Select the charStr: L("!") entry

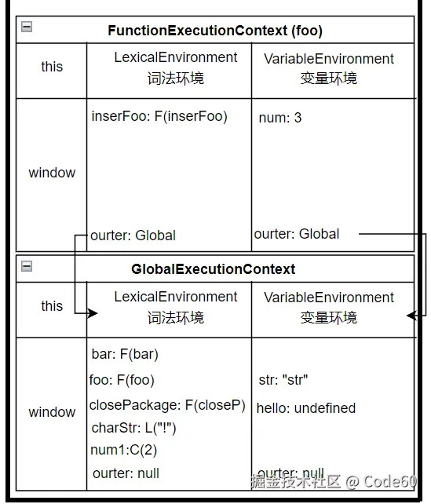[x=133, y=428]
